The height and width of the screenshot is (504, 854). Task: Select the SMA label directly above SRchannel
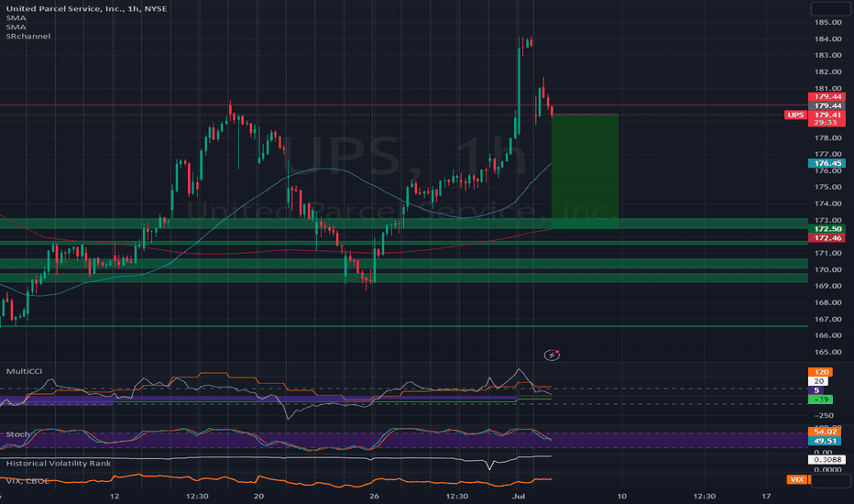[x=16, y=27]
